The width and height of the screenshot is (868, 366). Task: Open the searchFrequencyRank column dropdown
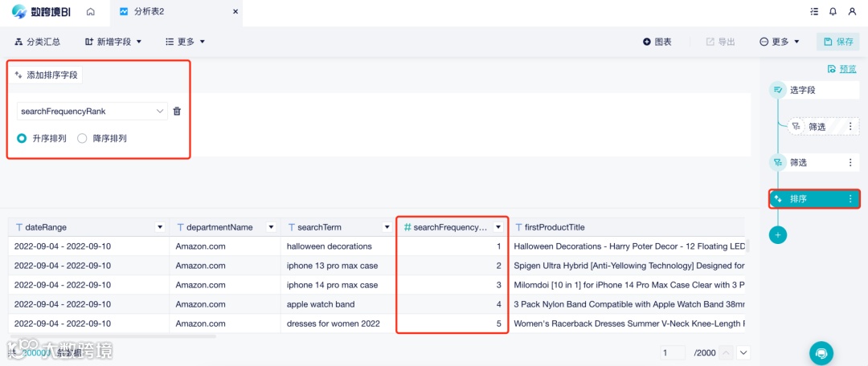point(497,227)
